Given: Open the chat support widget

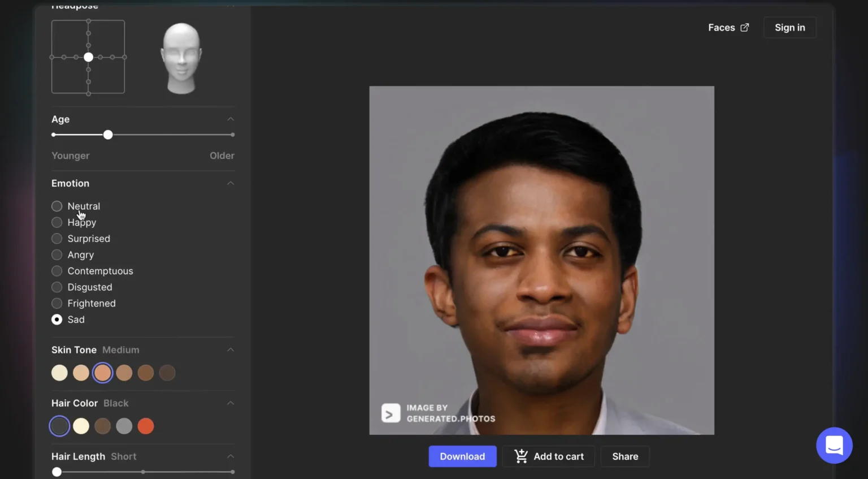Looking at the screenshot, I should coord(834,445).
